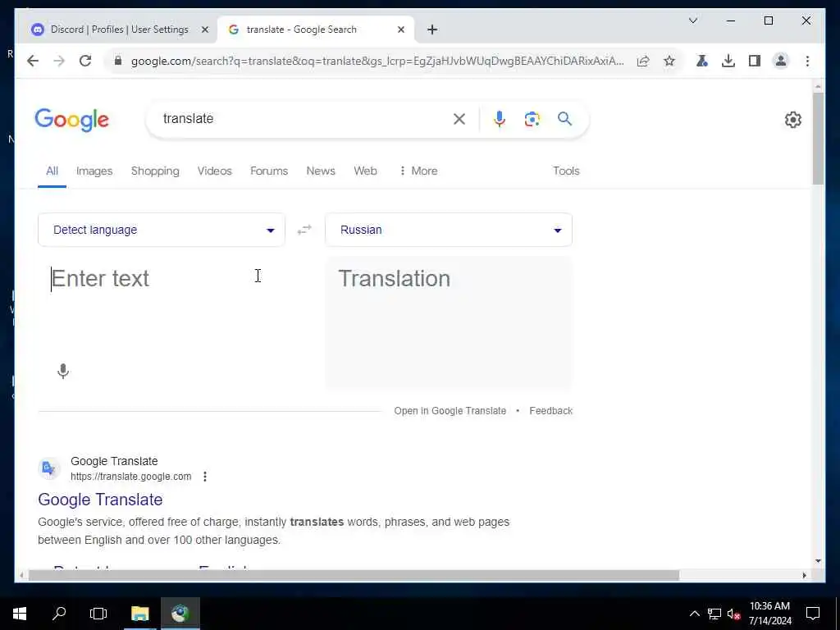Image resolution: width=840 pixels, height=630 pixels.
Task: Expand the More search filters menu
Action: point(418,171)
